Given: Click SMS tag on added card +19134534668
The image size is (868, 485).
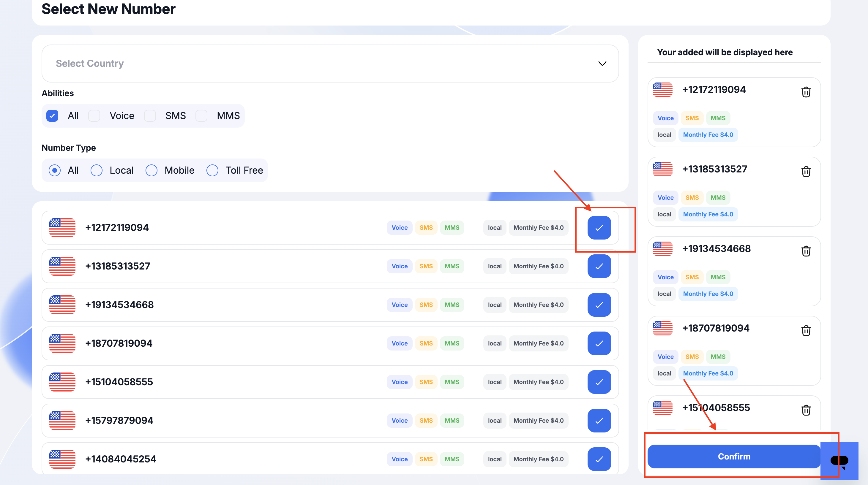Looking at the screenshot, I should (x=692, y=277).
